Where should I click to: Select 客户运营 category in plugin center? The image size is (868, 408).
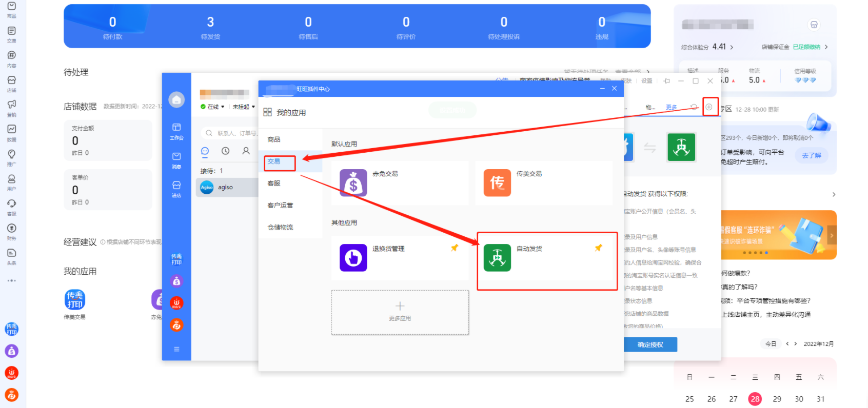[x=280, y=206]
